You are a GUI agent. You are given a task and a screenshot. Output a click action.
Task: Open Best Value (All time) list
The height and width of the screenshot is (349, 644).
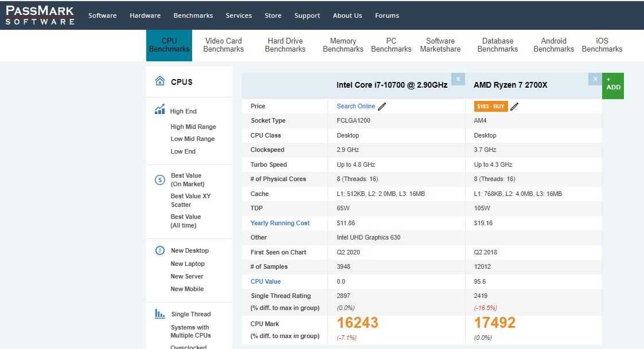click(186, 221)
